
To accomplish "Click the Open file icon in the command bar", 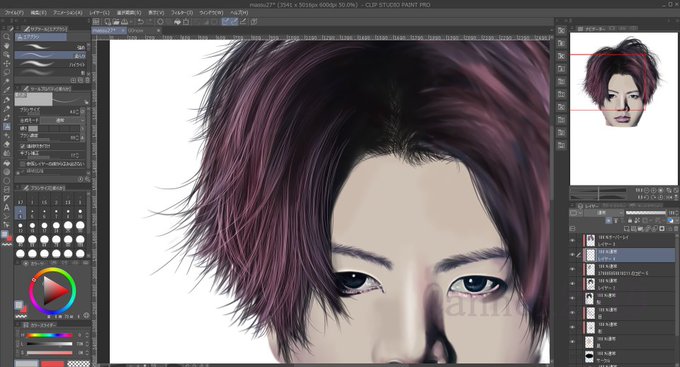I will 116,21.
